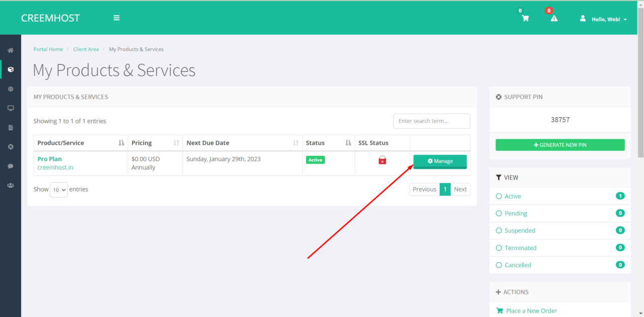644x317 pixels.
Task: Open the Hello, Web! account dropdown
Action: (604, 19)
